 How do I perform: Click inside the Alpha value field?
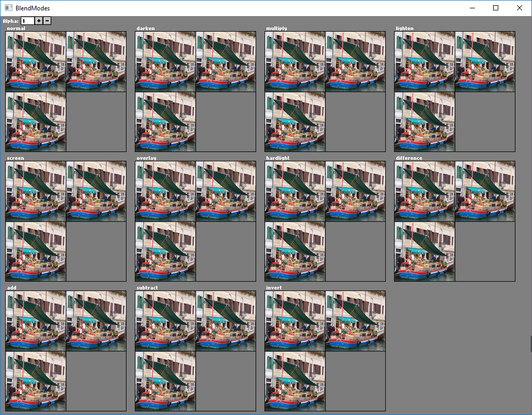point(27,21)
